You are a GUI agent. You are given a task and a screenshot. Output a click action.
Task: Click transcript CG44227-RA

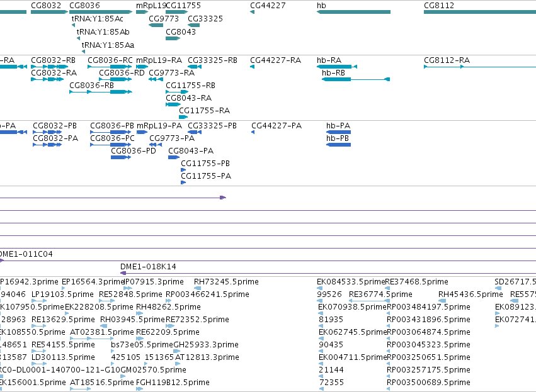(253, 67)
